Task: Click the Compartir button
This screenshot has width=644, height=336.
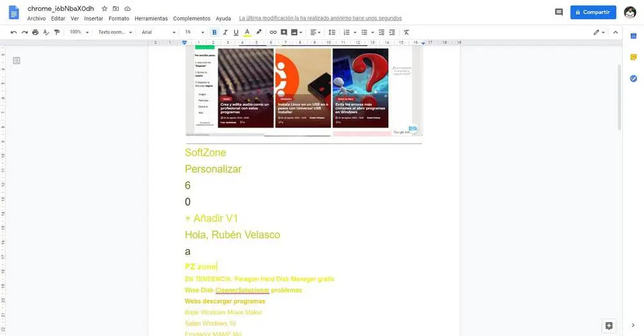Action: pos(593,12)
